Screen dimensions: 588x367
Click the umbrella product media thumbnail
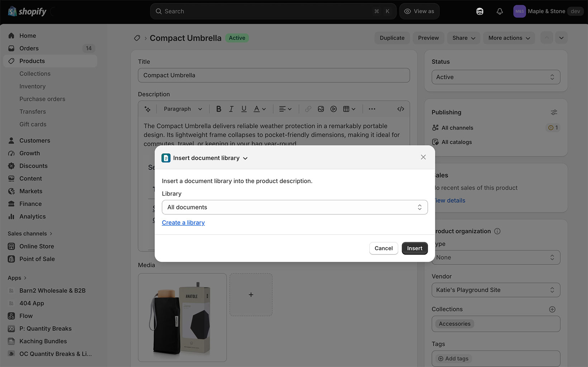[x=182, y=318]
